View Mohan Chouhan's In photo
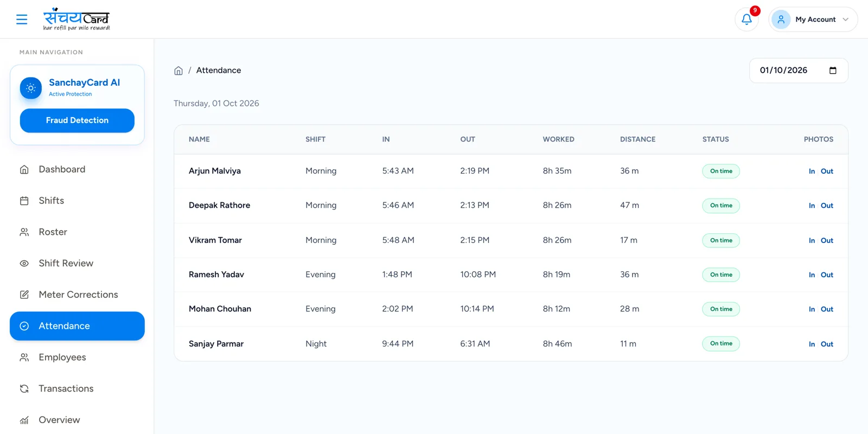Image resolution: width=868 pixels, height=434 pixels. (812, 309)
